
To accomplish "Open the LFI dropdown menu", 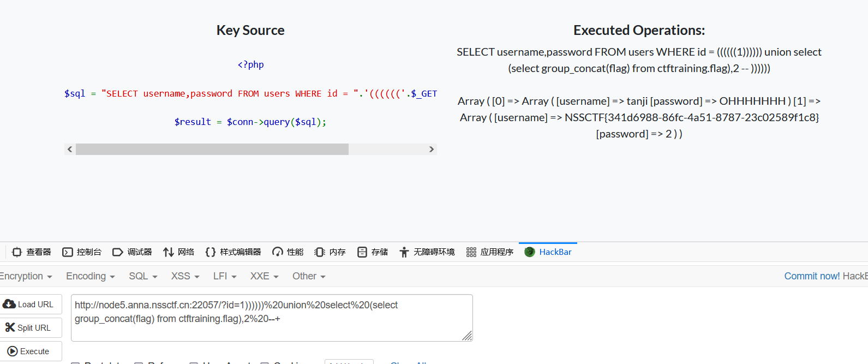I will click(225, 276).
